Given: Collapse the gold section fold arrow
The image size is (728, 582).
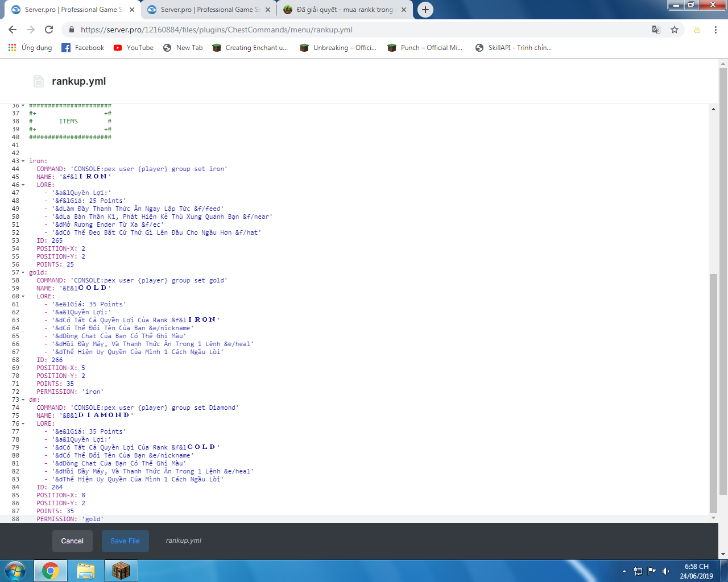Looking at the screenshot, I should (x=23, y=272).
